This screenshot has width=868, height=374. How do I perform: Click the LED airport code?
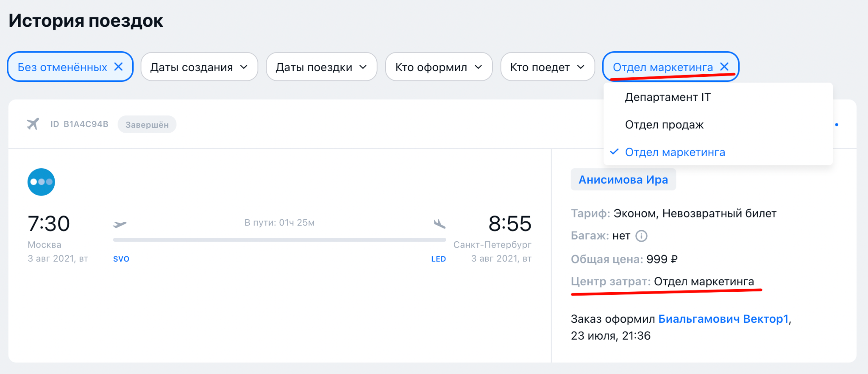pos(439,259)
